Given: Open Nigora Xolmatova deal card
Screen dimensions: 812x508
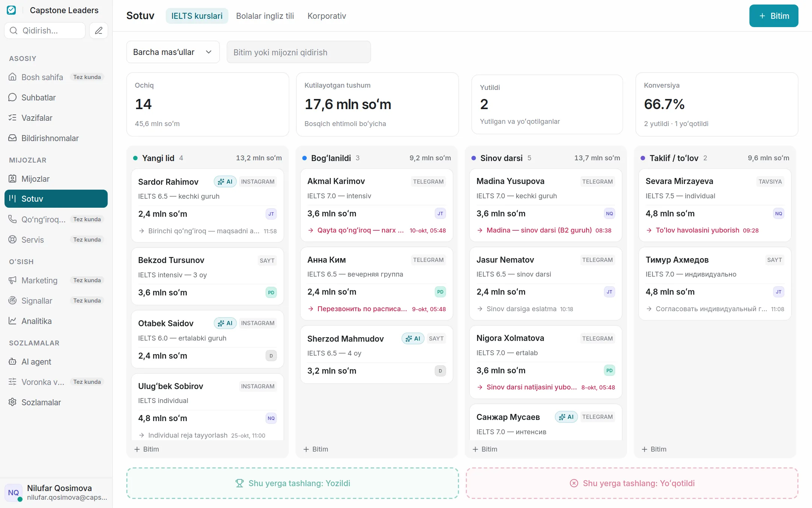Looking at the screenshot, I should click(545, 362).
